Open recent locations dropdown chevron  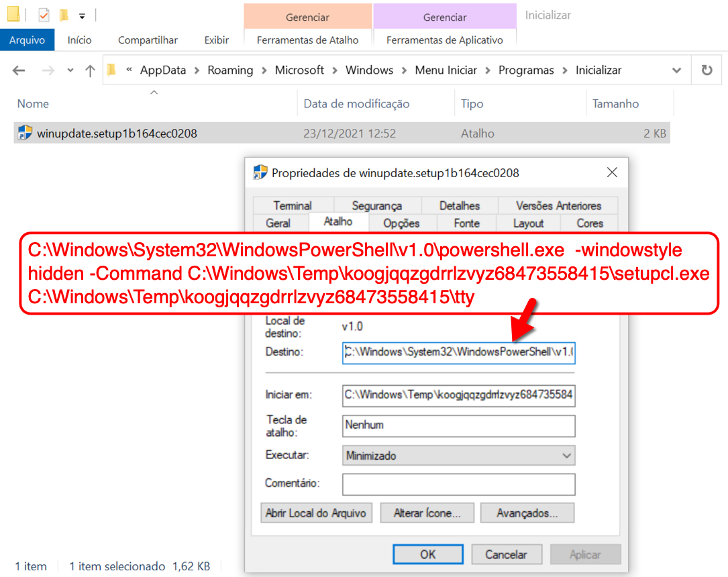tap(70, 70)
